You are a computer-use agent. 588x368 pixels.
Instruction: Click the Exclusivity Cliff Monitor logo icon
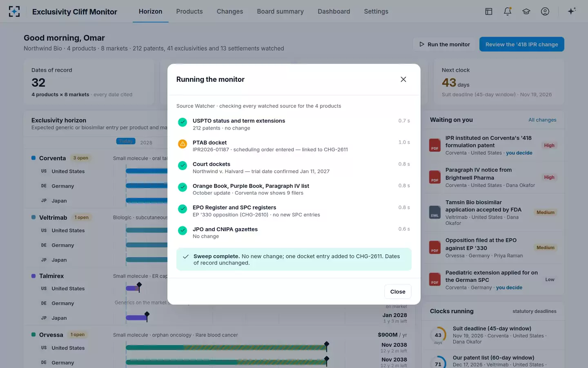pyautogui.click(x=14, y=11)
